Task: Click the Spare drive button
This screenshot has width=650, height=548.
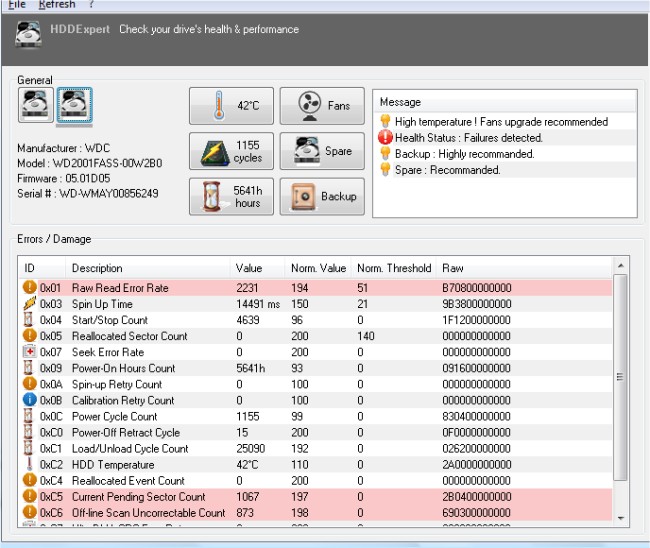Action: pos(321,151)
